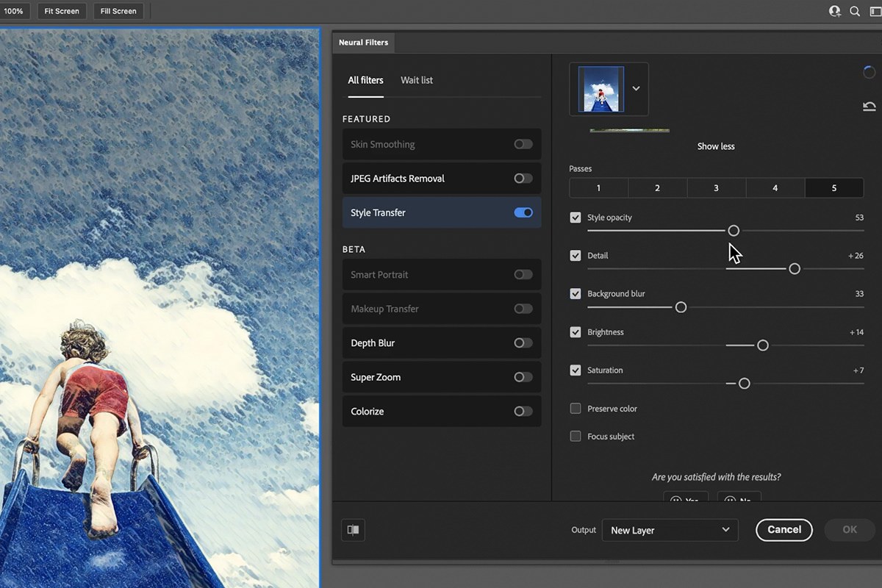Uncheck the Saturation checkbox
Image resolution: width=882 pixels, height=588 pixels.
pyautogui.click(x=576, y=370)
